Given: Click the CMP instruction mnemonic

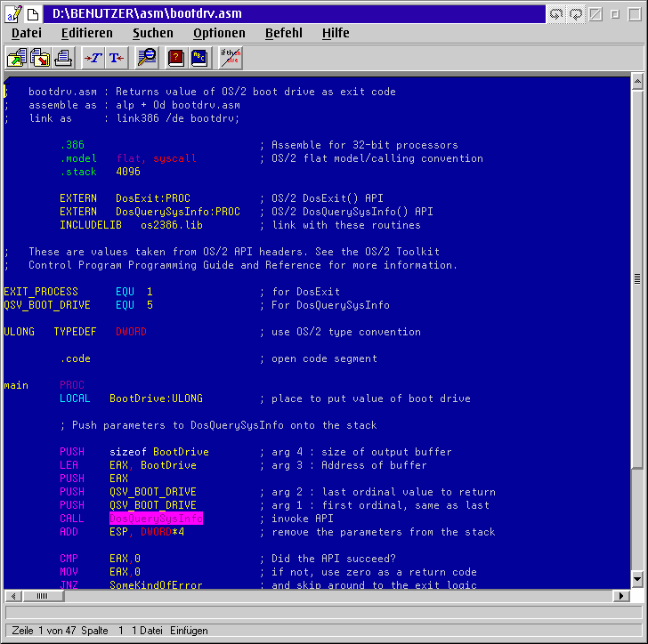Looking at the screenshot, I should (69, 559).
